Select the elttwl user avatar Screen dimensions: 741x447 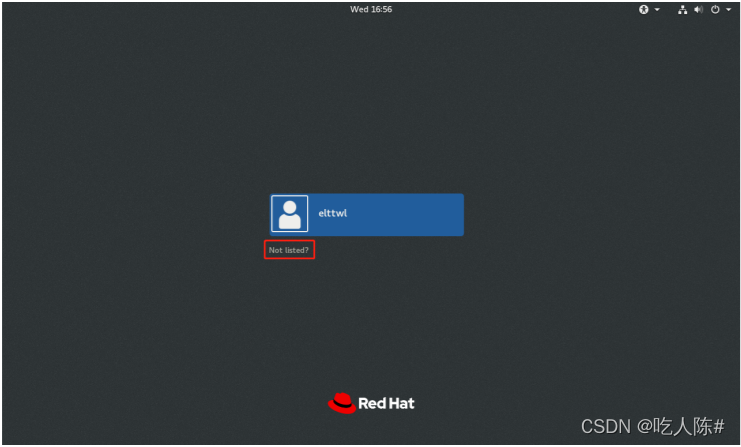pyautogui.click(x=290, y=214)
